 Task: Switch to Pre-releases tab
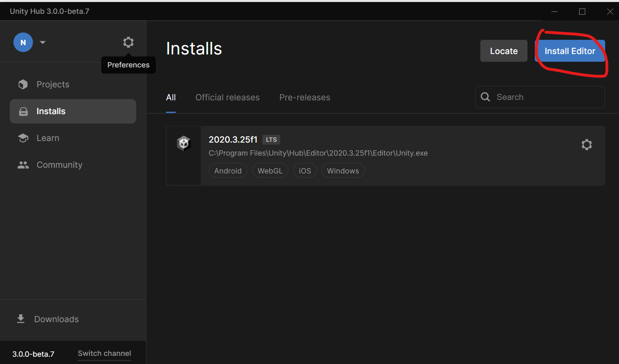tap(305, 97)
